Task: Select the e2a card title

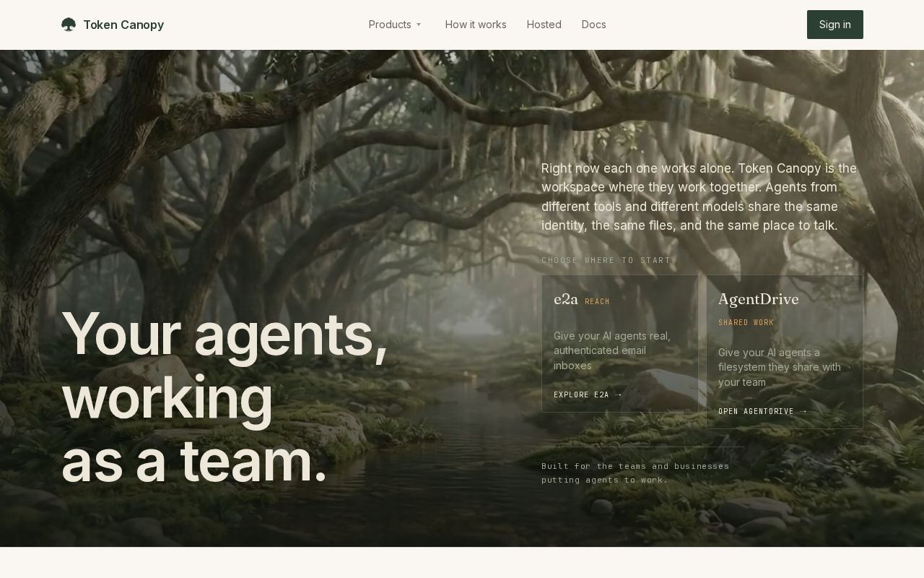Action: tap(566, 299)
